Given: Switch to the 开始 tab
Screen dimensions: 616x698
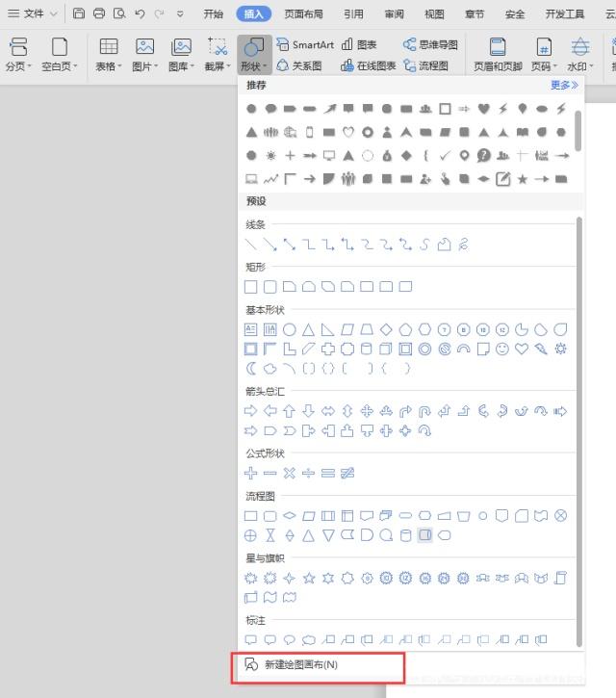Looking at the screenshot, I should [214, 14].
